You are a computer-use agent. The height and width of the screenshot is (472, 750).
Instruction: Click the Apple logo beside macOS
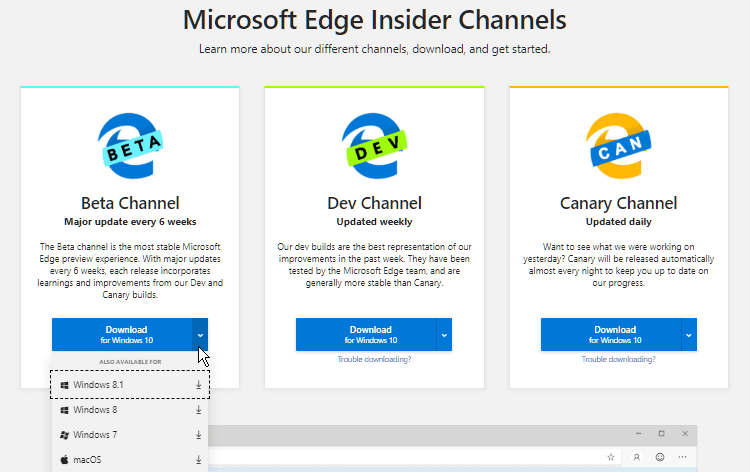[x=64, y=460]
